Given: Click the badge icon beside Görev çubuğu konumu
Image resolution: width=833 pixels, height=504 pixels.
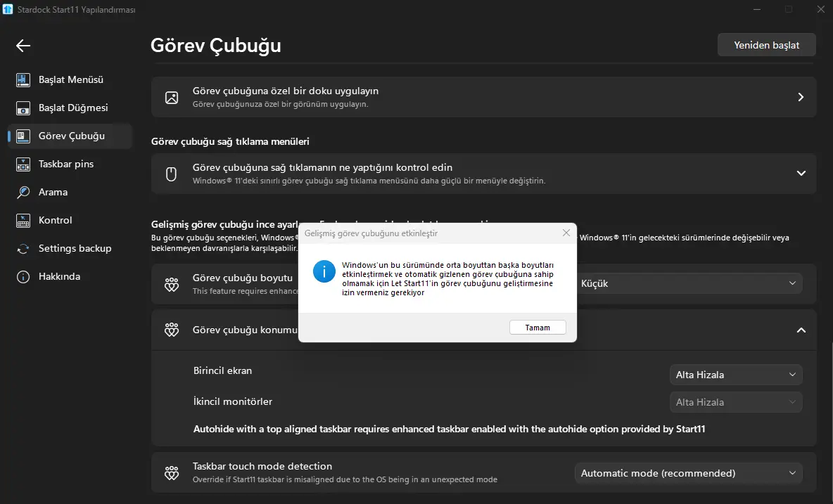Looking at the screenshot, I should (x=172, y=330).
